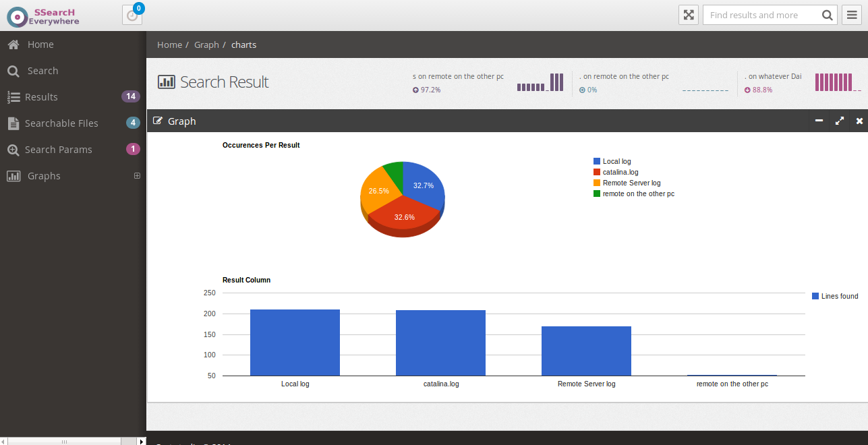The width and height of the screenshot is (868, 445).
Task: Click the SSearcH Everywhere logo
Action: coord(42,14)
